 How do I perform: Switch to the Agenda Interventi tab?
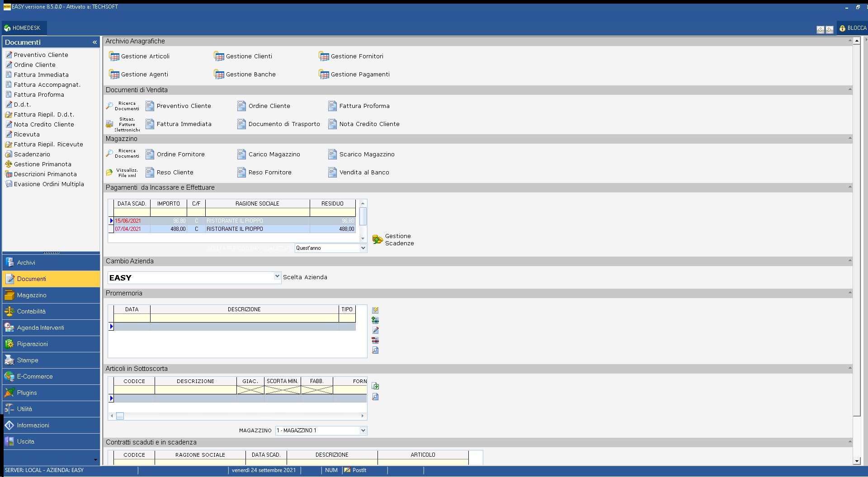[51, 327]
